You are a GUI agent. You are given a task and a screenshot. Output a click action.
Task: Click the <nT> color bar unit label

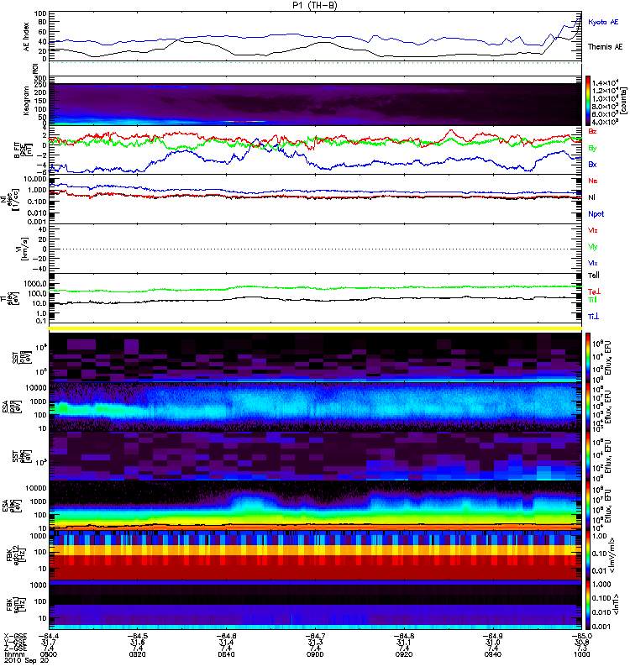[x=614, y=604]
